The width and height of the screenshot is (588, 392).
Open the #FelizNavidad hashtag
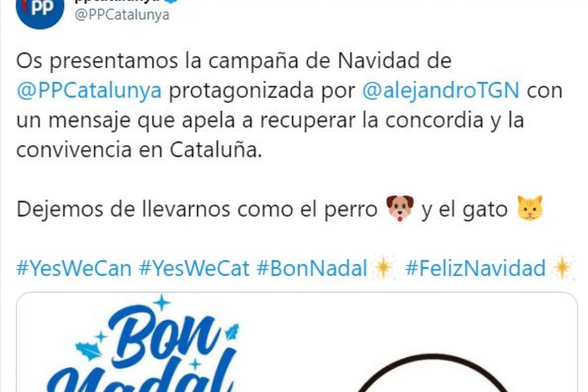[x=475, y=269]
